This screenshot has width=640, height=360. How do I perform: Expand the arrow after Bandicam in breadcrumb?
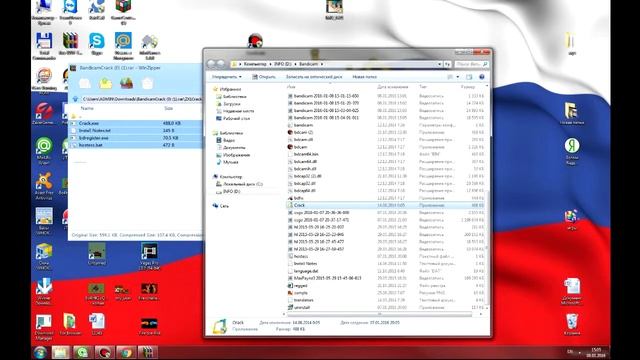tap(322, 64)
